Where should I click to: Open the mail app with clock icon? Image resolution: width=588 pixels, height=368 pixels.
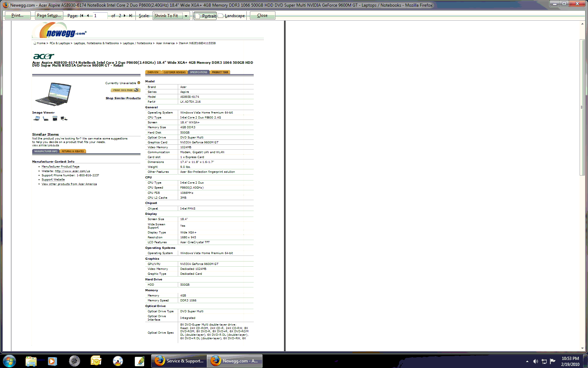click(x=96, y=361)
